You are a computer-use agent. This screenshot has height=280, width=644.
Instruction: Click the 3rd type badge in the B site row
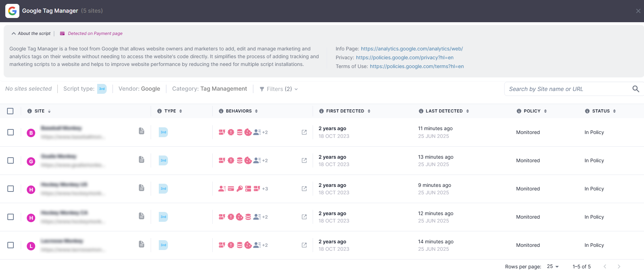pos(163,132)
